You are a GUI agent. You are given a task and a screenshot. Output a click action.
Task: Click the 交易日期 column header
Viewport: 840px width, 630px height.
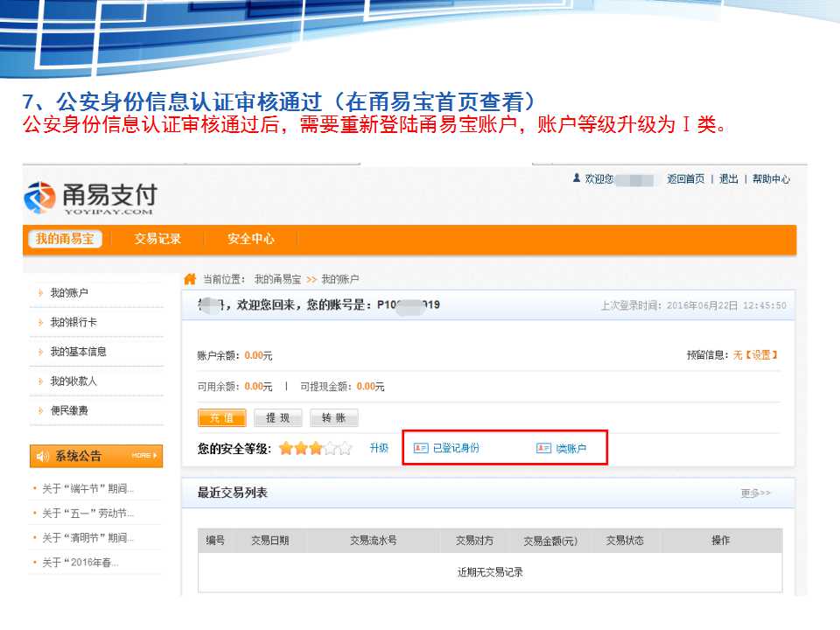[270, 541]
